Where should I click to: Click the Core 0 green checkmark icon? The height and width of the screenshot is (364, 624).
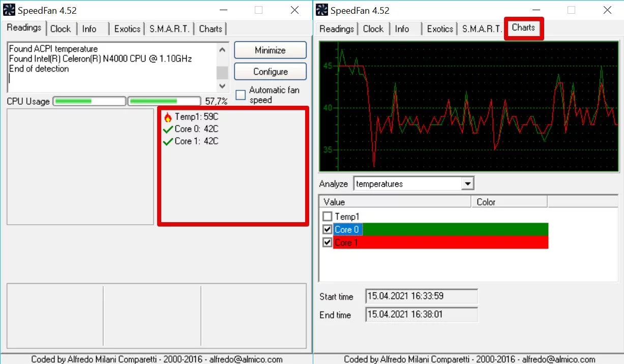point(168,130)
